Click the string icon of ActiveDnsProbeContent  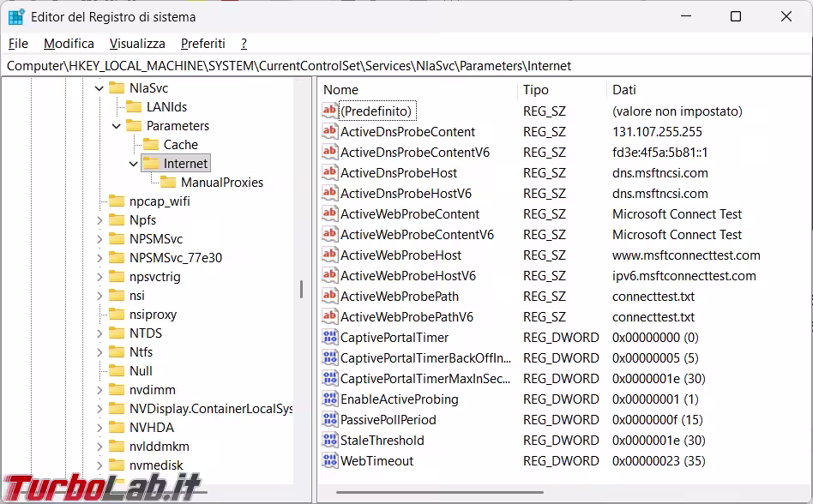[330, 131]
